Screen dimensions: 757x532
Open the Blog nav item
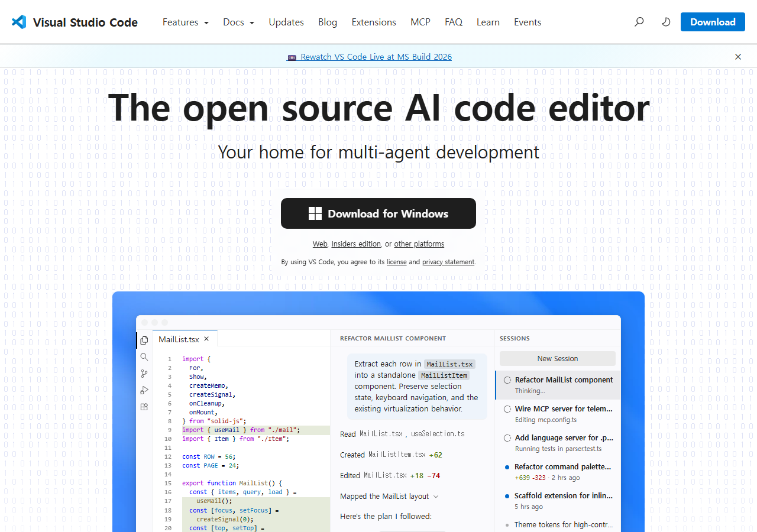coord(328,22)
